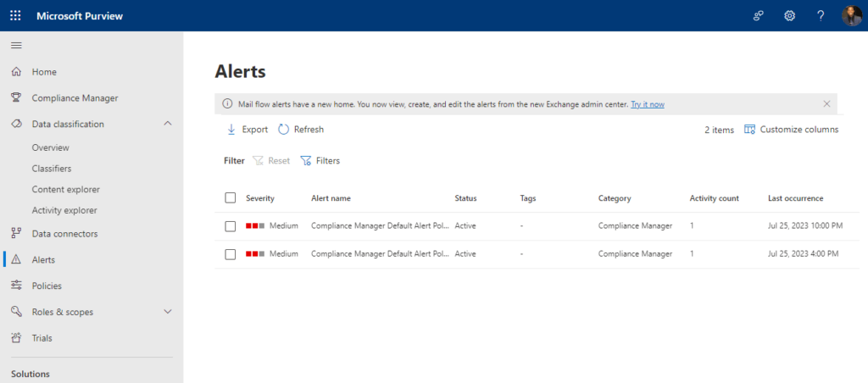868x383 pixels.
Task: Click the Customize columns icon
Action: click(x=749, y=130)
